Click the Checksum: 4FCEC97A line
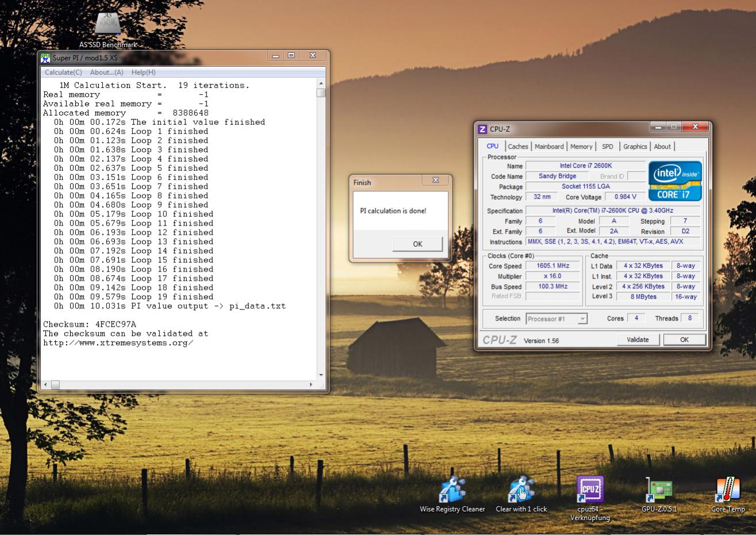Screen dimensions: 756x535 90,324
